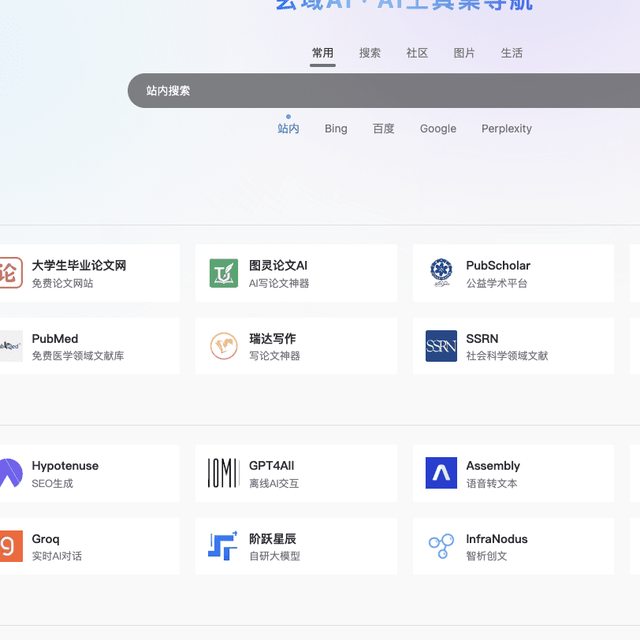The image size is (640, 640).
Task: Open Assembly title link
Action: pos(493,466)
